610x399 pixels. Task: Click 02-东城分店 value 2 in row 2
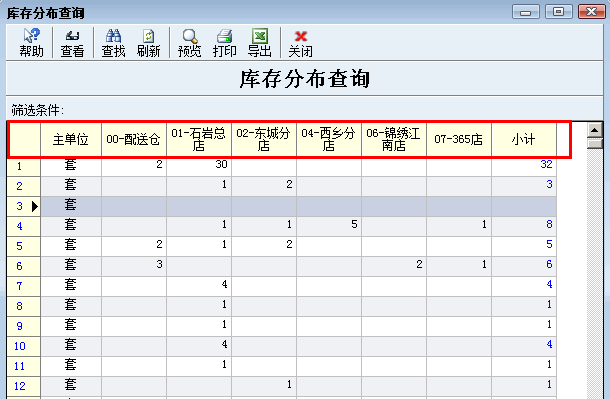click(289, 184)
